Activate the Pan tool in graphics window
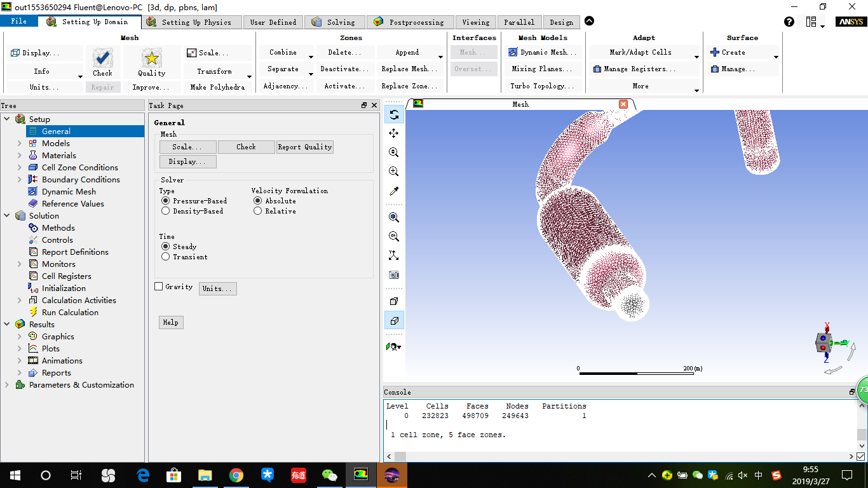Viewport: 868px width, 488px height. point(394,133)
